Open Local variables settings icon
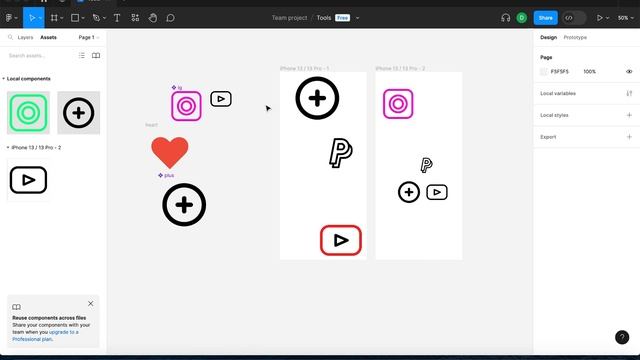The width and height of the screenshot is (640, 360). pyautogui.click(x=629, y=93)
